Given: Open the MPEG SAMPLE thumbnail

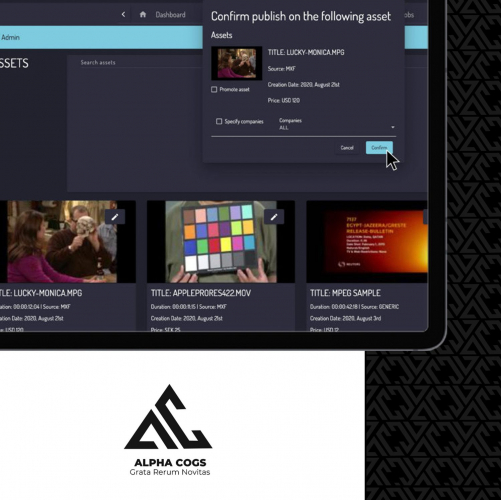Looking at the screenshot, I should coord(367,242).
